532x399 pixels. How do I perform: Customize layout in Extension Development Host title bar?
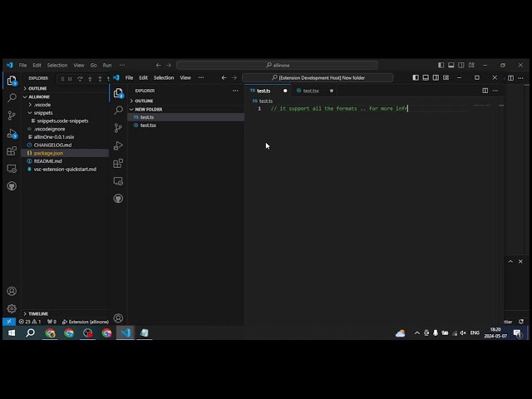coord(446,77)
